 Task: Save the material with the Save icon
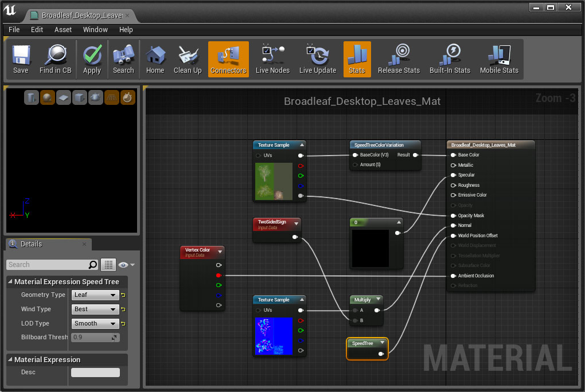click(x=21, y=60)
